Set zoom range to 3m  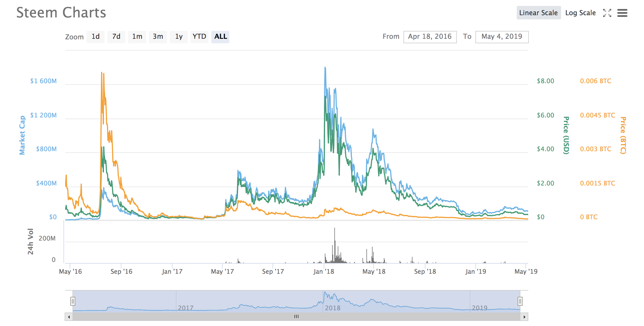[158, 37]
